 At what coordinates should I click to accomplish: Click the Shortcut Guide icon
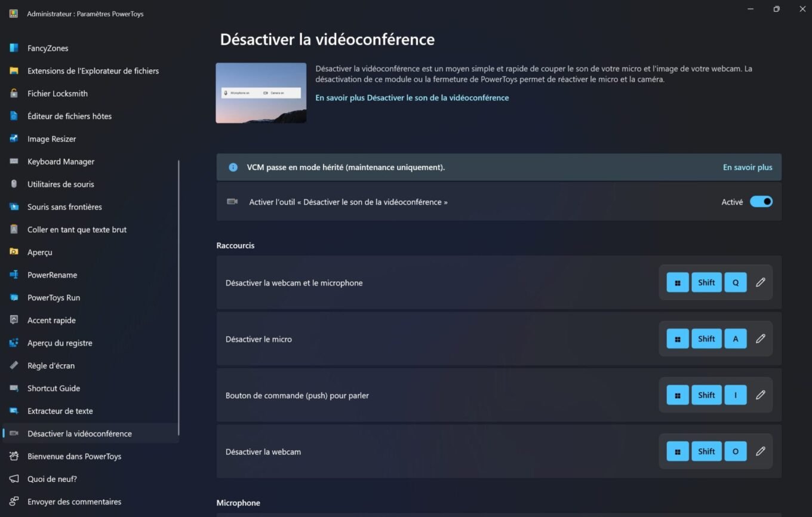(14, 388)
